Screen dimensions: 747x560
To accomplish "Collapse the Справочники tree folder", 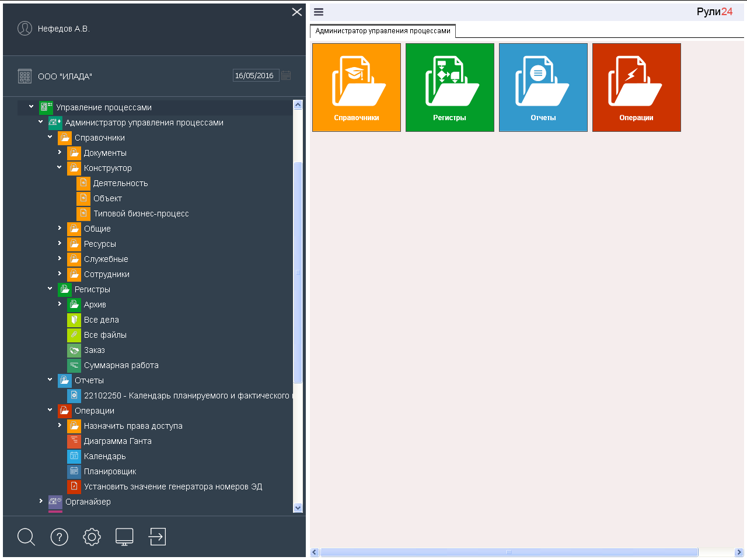I will coord(50,137).
